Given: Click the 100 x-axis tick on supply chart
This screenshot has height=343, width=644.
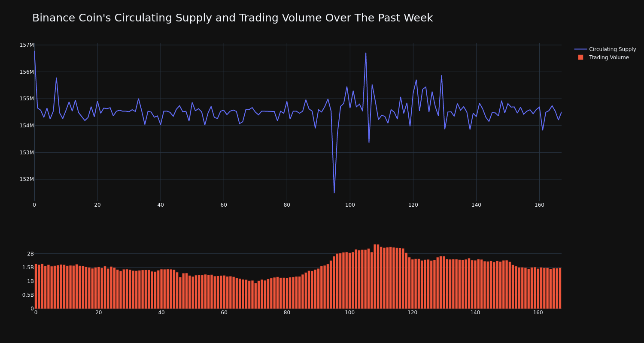Looking at the screenshot, I should pyautogui.click(x=350, y=205).
